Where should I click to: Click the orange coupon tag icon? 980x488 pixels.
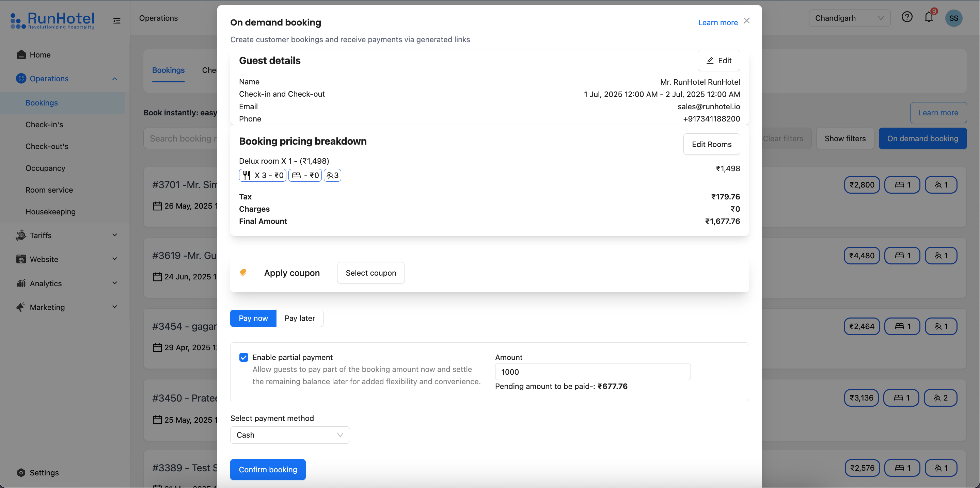(243, 273)
